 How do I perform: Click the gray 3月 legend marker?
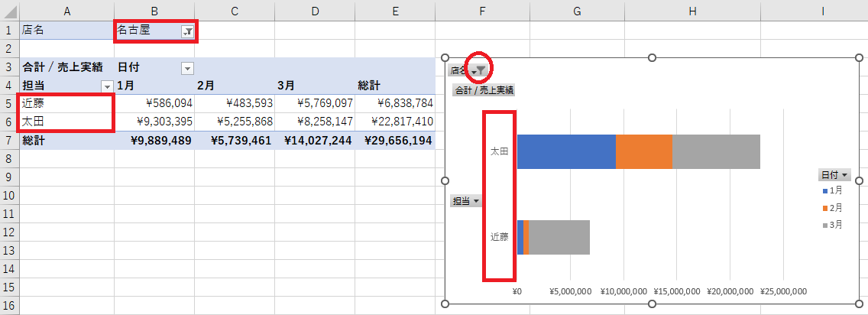pos(825,225)
